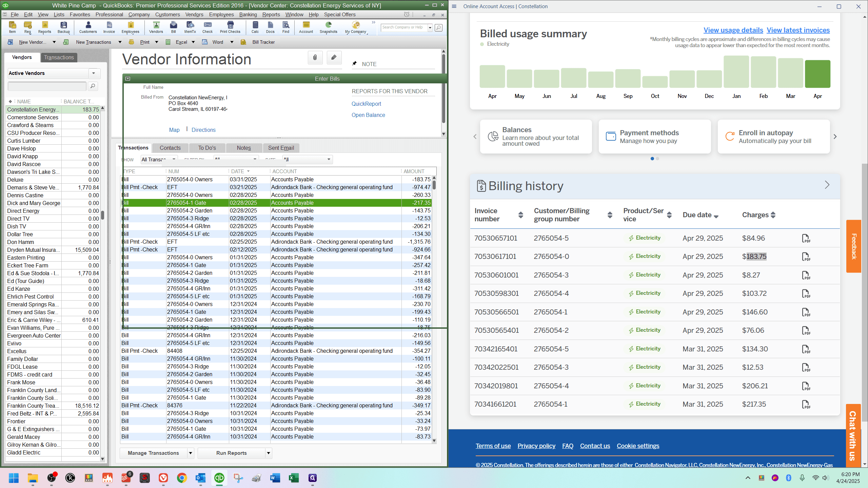This screenshot has height=488, width=868.
Task: Switch to the Contacts tab
Action: (170, 148)
